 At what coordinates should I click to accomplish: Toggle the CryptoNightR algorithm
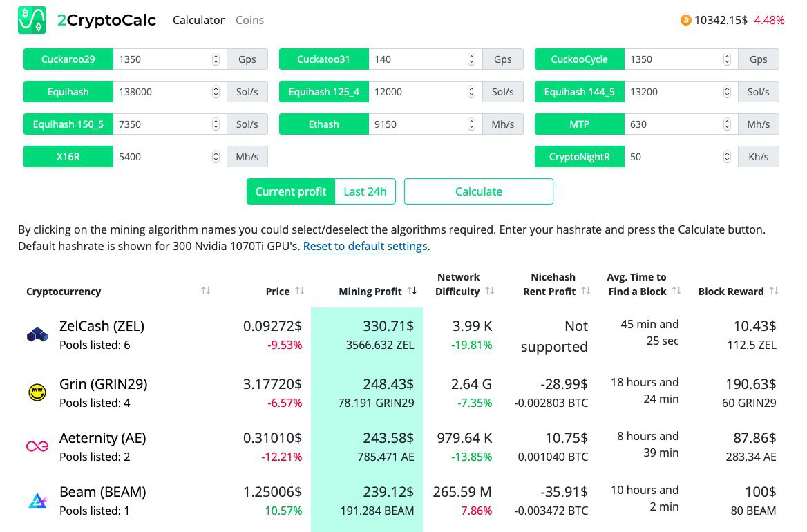tap(580, 157)
